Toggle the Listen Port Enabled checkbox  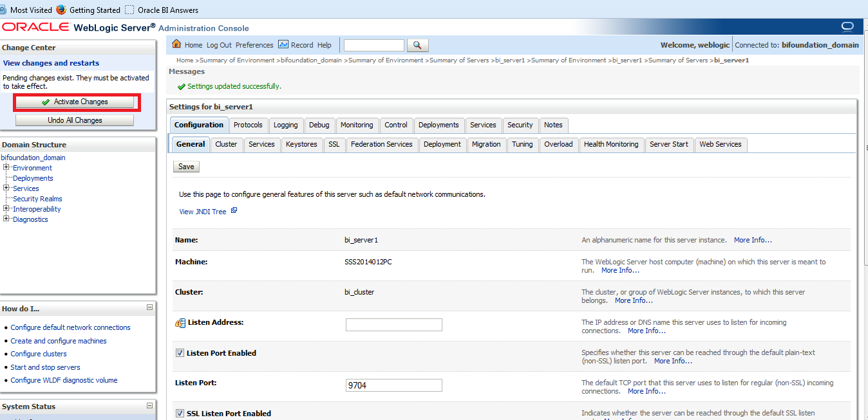pos(180,353)
